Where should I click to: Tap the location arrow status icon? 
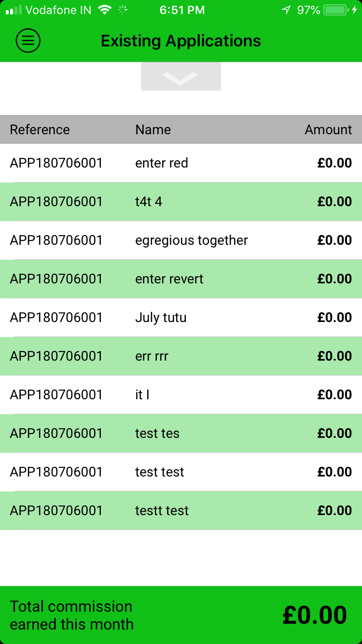(x=286, y=10)
